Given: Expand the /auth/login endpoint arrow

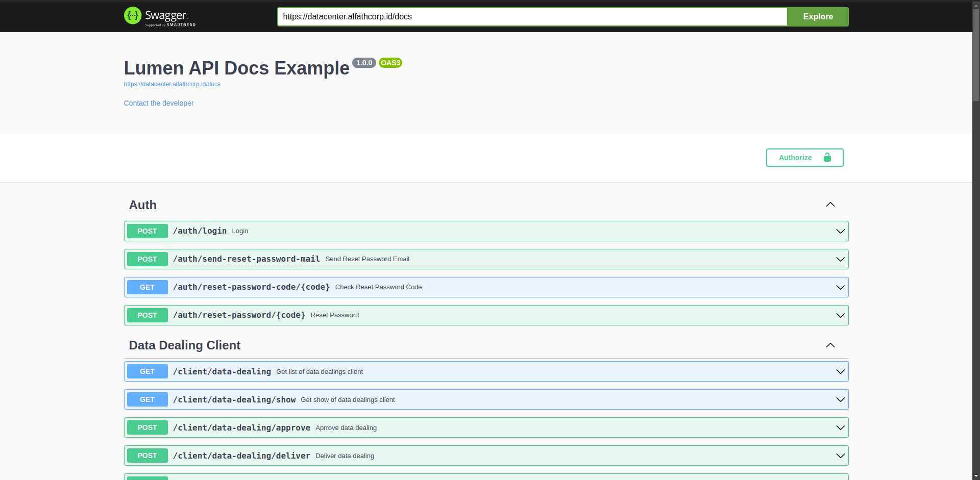Looking at the screenshot, I should point(840,231).
